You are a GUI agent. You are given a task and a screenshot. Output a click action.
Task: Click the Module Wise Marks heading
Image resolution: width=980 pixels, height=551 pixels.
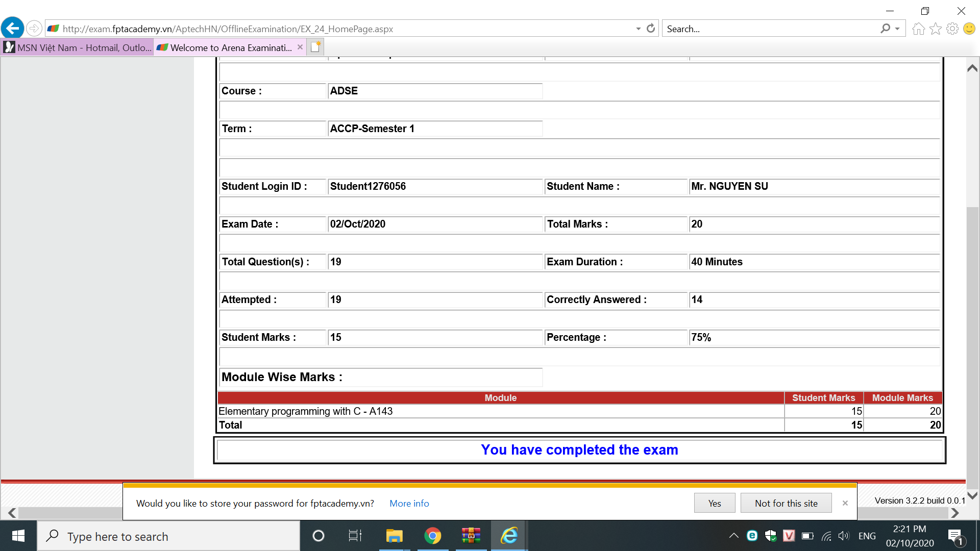click(282, 377)
